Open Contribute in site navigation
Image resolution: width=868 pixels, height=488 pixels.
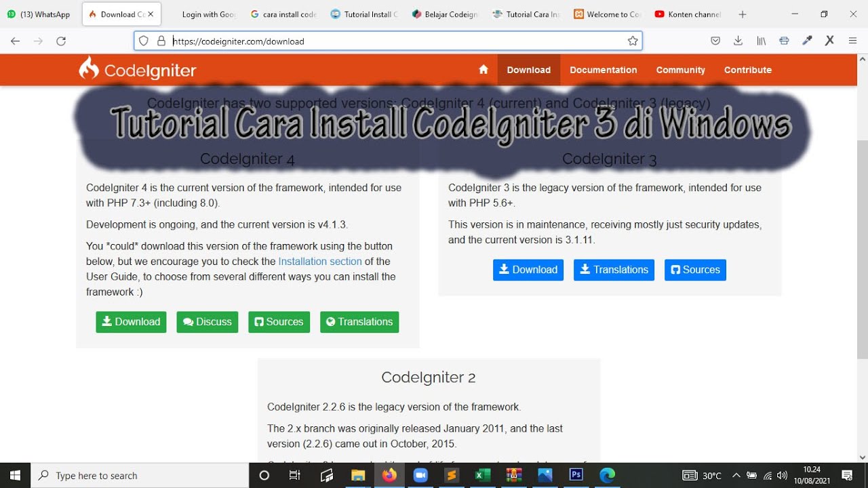pyautogui.click(x=748, y=70)
